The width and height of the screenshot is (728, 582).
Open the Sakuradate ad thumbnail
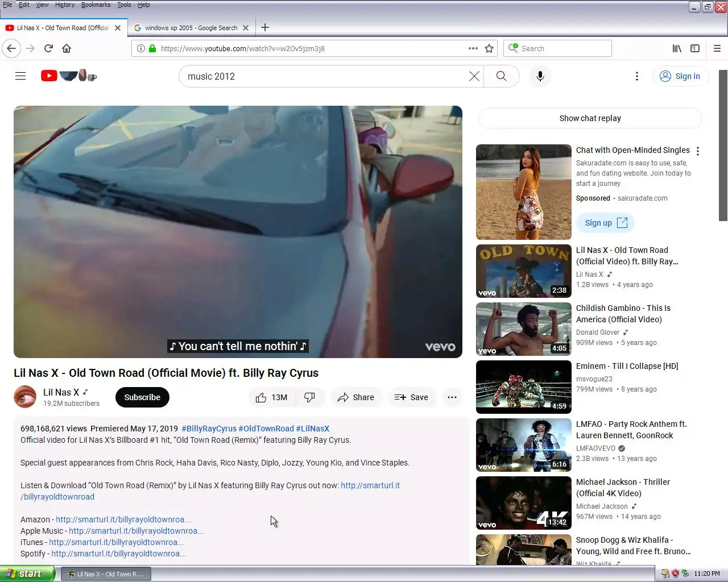tap(524, 192)
